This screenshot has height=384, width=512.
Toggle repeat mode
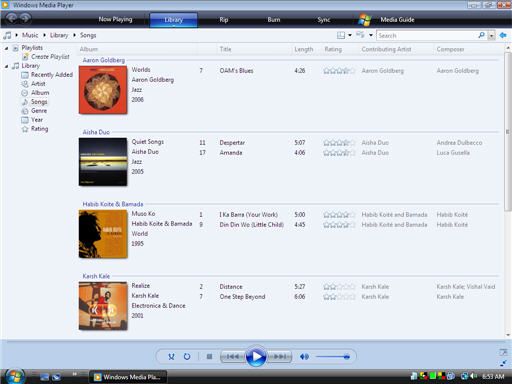(187, 357)
